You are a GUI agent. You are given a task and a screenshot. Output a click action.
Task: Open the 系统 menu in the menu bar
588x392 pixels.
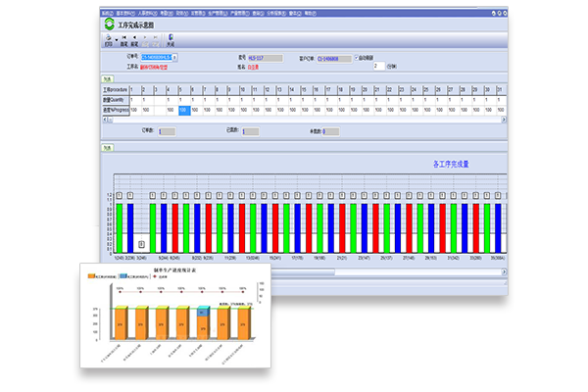107,13
